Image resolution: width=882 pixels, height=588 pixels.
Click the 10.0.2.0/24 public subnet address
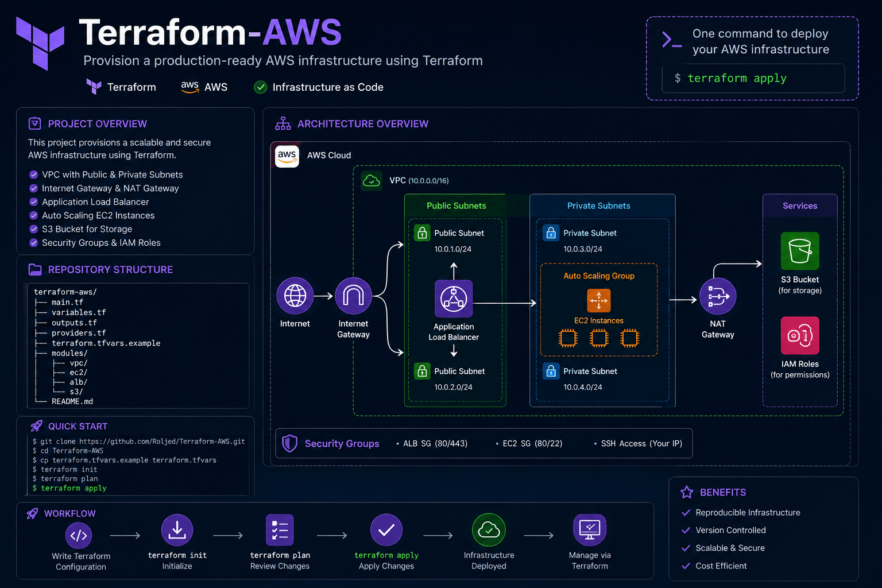pyautogui.click(x=453, y=387)
